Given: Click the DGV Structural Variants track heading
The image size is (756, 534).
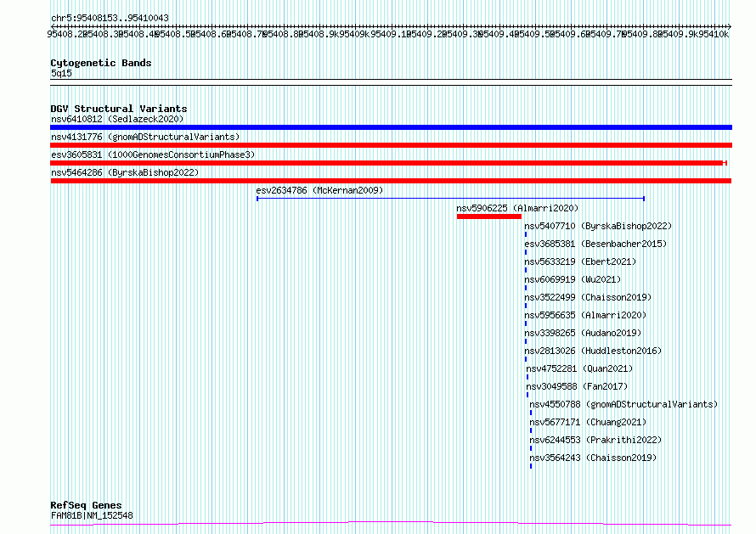Looking at the screenshot, I should click(119, 109).
